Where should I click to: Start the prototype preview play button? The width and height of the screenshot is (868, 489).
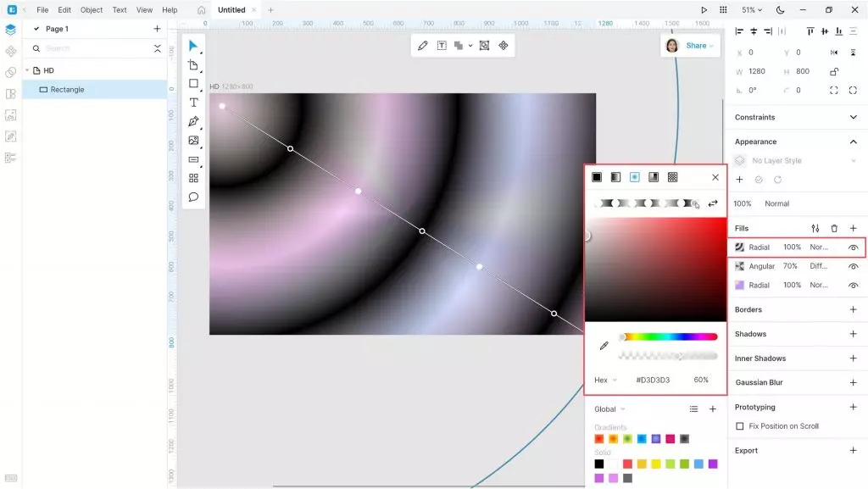pyautogui.click(x=704, y=10)
